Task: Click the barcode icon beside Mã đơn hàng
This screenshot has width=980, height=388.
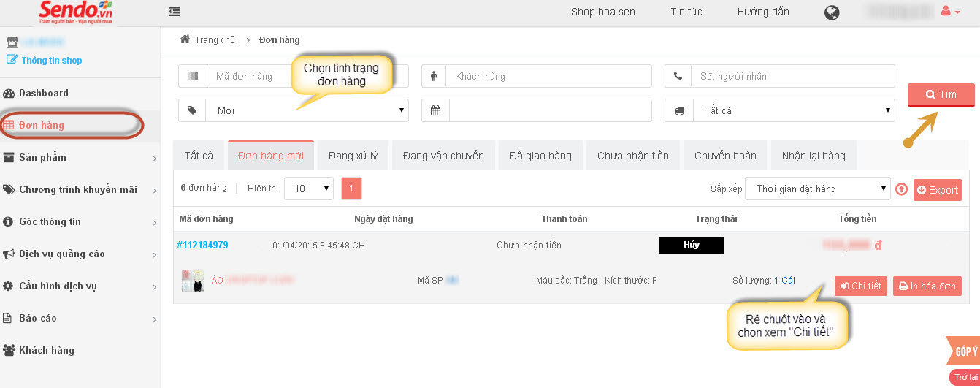Action: tap(193, 76)
